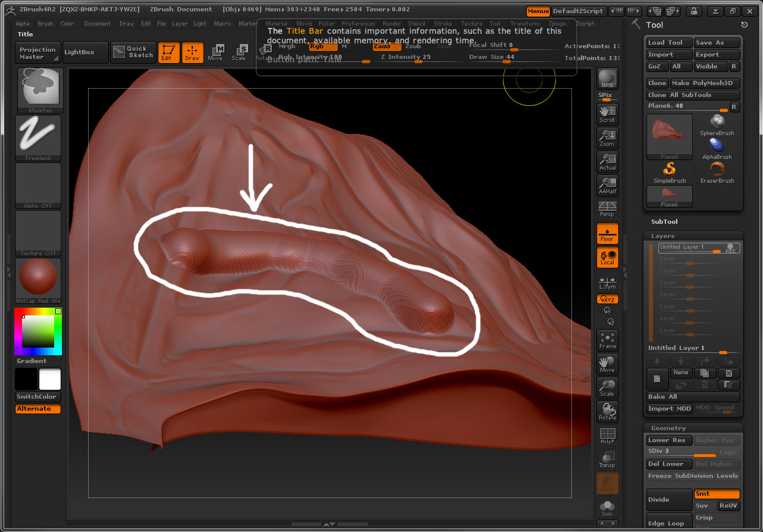Select the SimpleBrush tool thumbnail
This screenshot has height=532, width=763.
[670, 172]
